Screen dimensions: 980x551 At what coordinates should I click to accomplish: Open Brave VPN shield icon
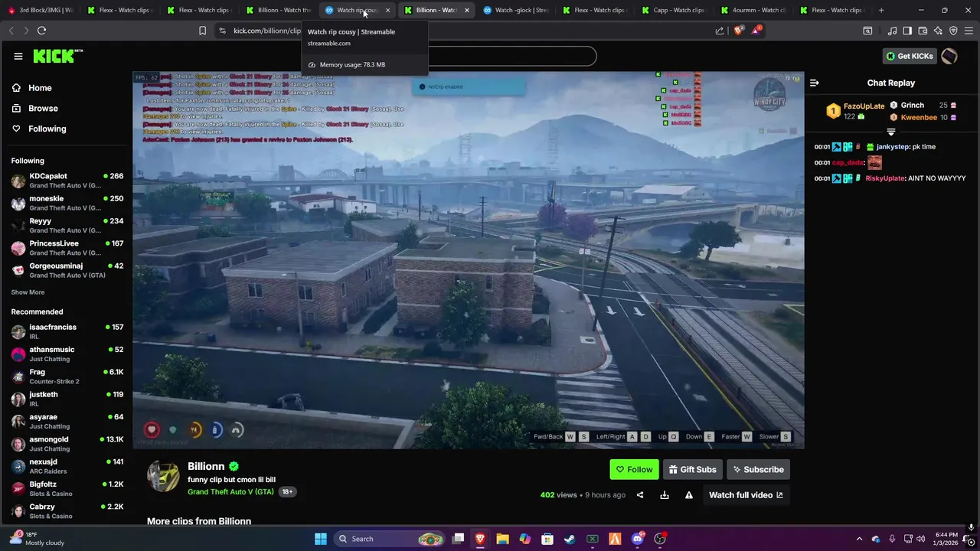pyautogui.click(x=953, y=31)
